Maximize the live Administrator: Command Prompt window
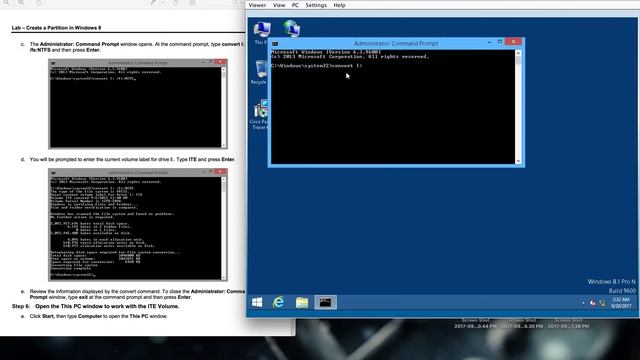Viewport: 640px width, 360px height. (x=500, y=42)
